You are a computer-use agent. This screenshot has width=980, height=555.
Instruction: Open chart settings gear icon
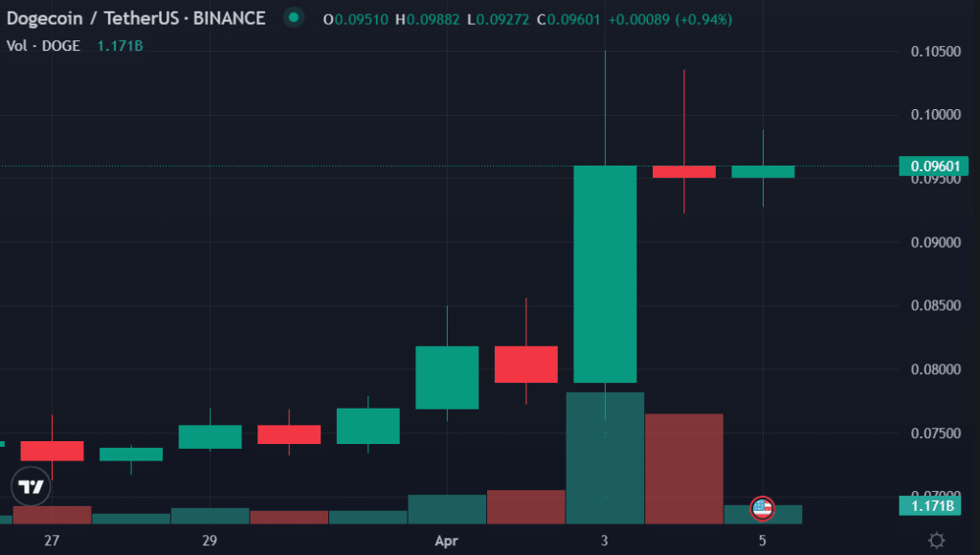click(936, 540)
